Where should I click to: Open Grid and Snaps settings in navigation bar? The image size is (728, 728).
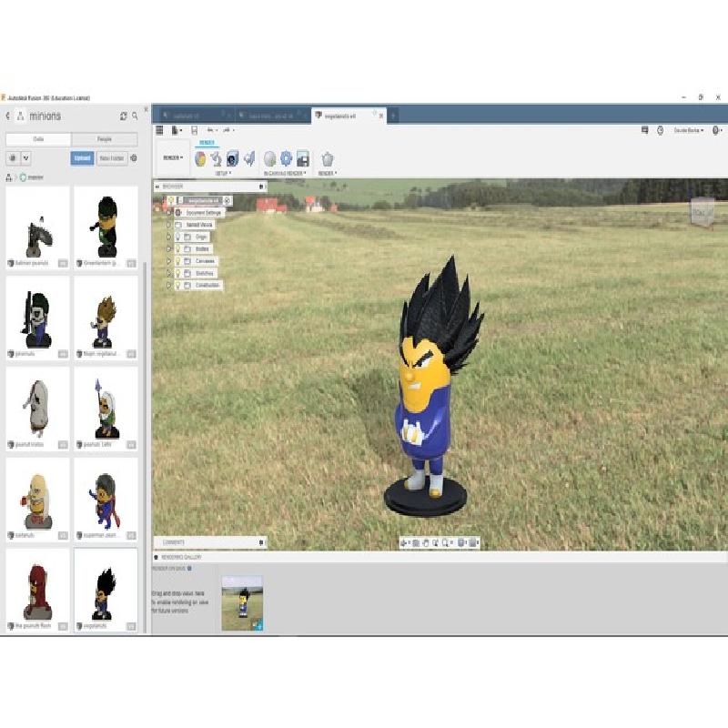click(473, 542)
